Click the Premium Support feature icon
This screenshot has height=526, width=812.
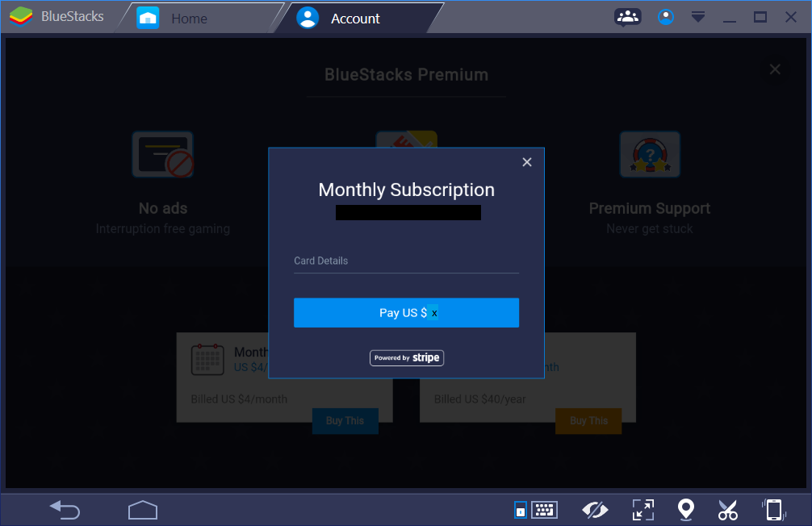tap(650, 154)
